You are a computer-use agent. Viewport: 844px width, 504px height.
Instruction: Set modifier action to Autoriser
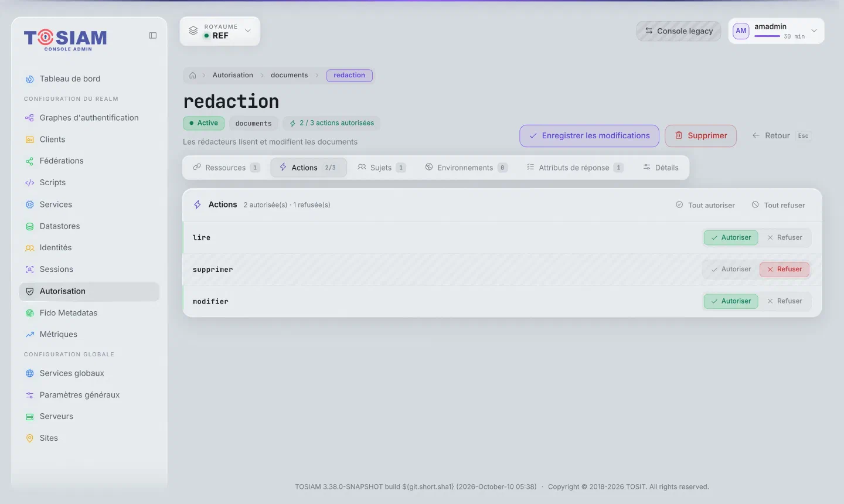pos(731,301)
